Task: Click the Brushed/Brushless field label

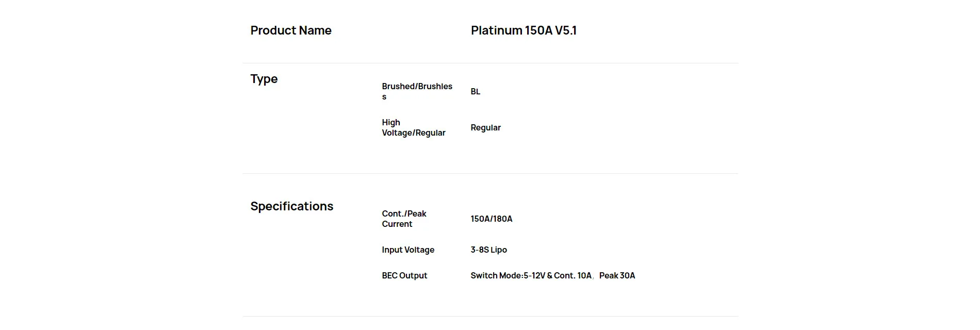Action: pos(417,91)
